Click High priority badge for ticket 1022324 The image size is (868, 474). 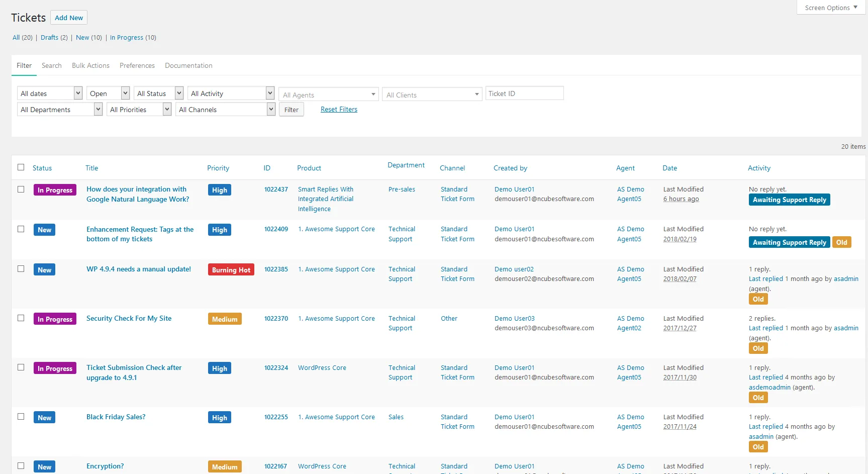(x=220, y=368)
